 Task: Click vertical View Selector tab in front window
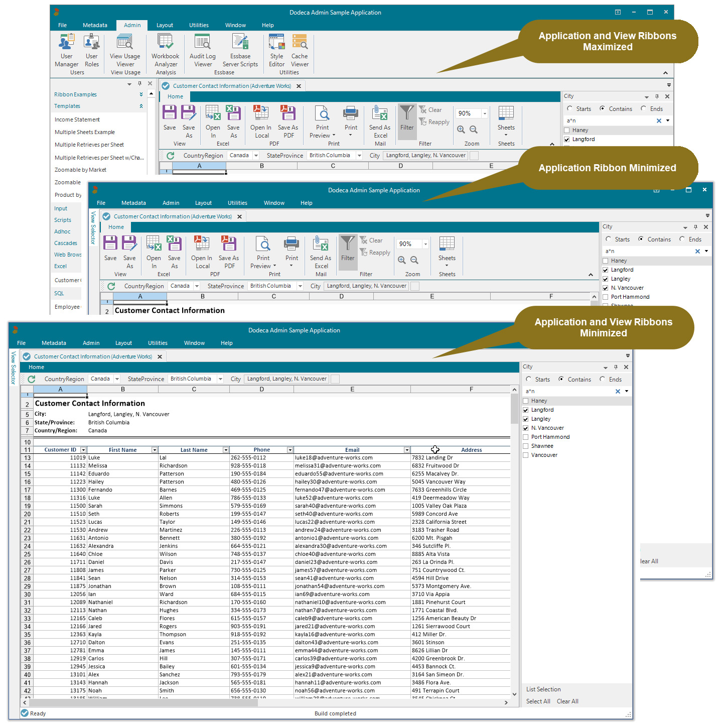pos(14,368)
